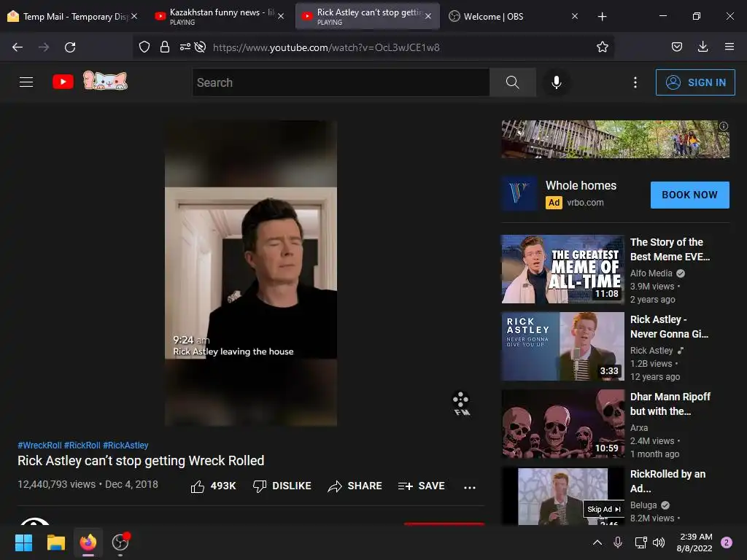Click the cat doodle beside YouTube logo
Image resolution: width=747 pixels, height=560 pixels.
point(105,80)
